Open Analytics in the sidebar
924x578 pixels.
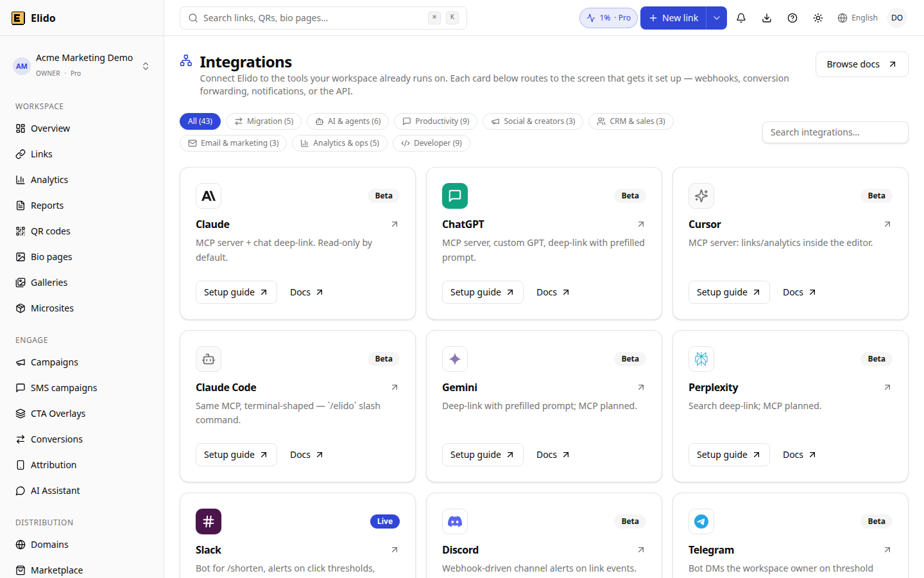point(81,180)
